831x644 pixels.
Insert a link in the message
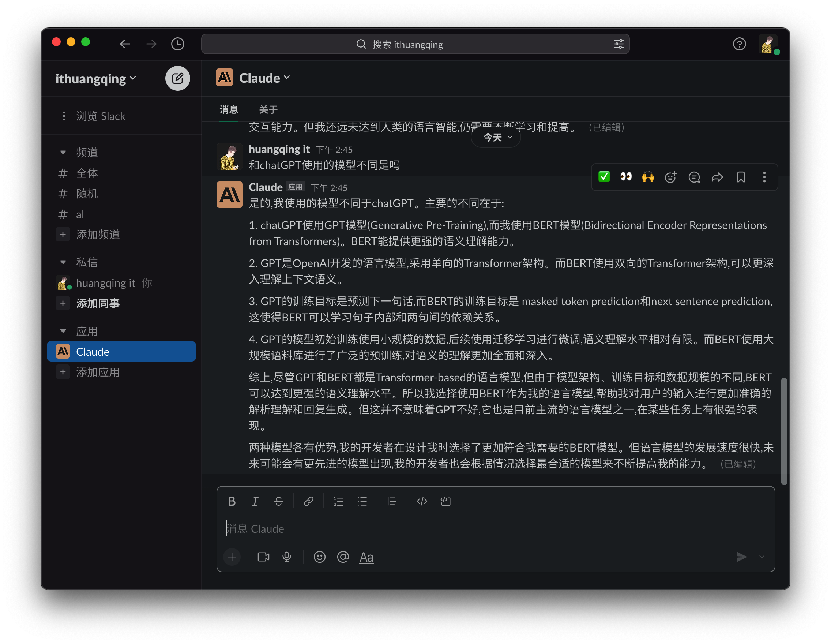(309, 501)
